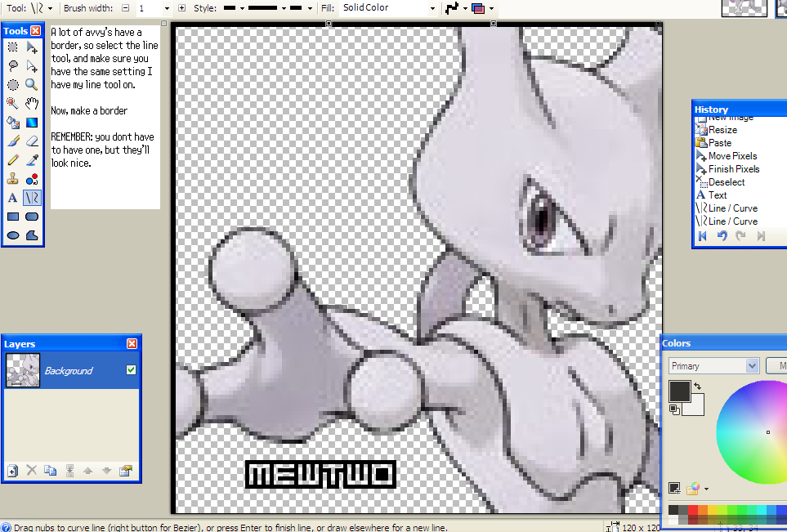The height and width of the screenshot is (532, 787).
Task: Select the Gradient tool
Action: point(32,123)
